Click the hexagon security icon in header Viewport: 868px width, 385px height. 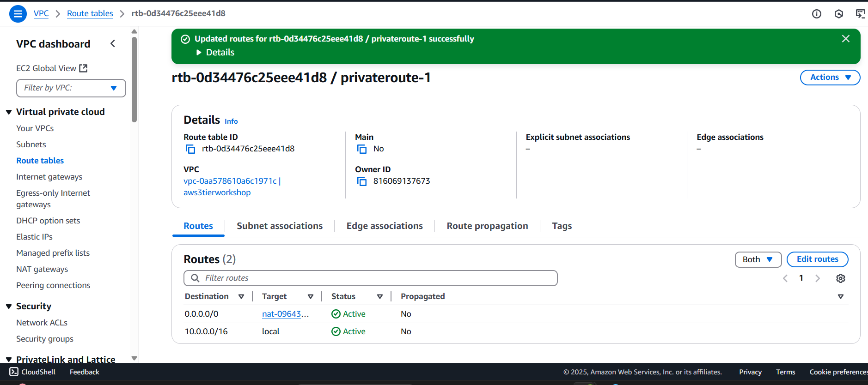[839, 14]
